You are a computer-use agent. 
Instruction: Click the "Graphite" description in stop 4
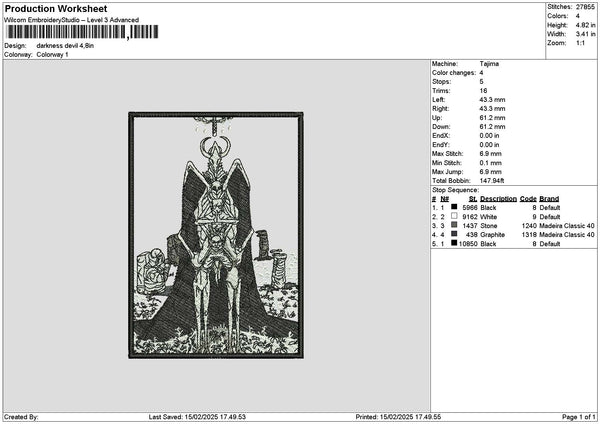pyautogui.click(x=492, y=235)
